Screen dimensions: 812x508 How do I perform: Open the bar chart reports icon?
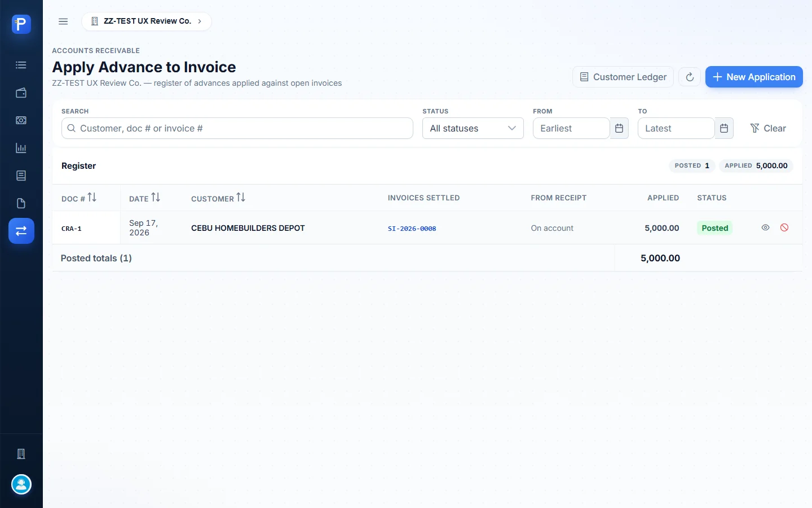[21, 148]
